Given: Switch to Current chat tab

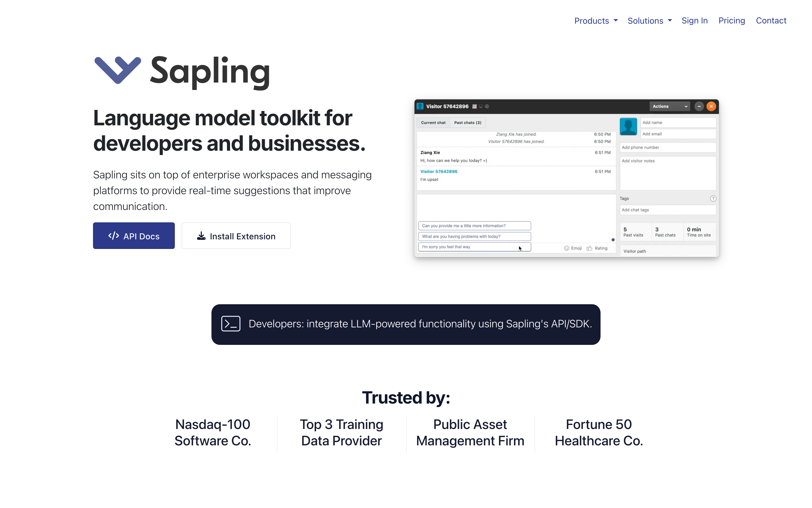Looking at the screenshot, I should [x=433, y=123].
